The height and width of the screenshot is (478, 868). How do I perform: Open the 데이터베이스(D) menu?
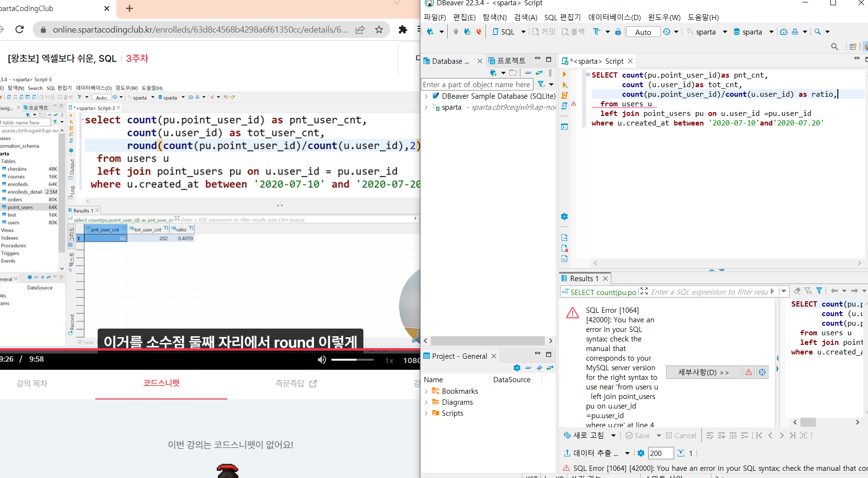click(x=615, y=17)
